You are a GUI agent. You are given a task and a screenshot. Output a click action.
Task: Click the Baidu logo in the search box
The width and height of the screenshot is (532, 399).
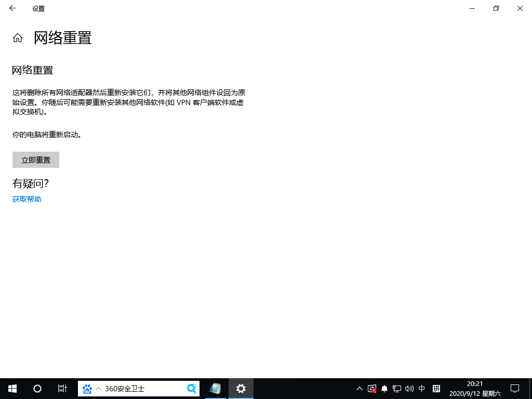87,388
